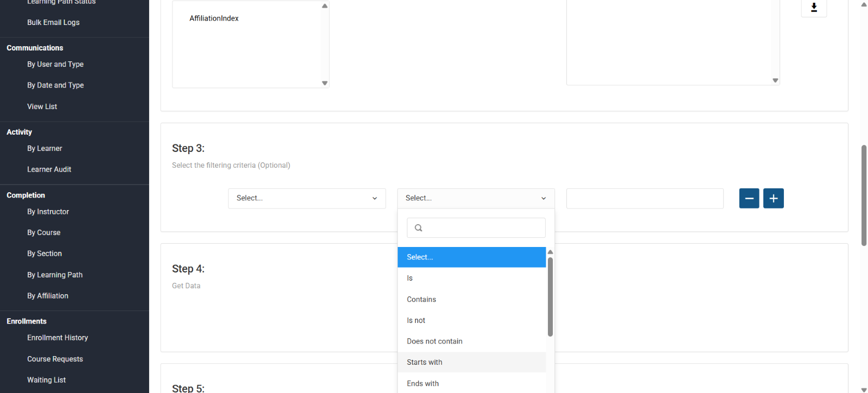Viewport: 868px width, 393px height.
Task: Click the plus add filter button
Action: pos(773,199)
